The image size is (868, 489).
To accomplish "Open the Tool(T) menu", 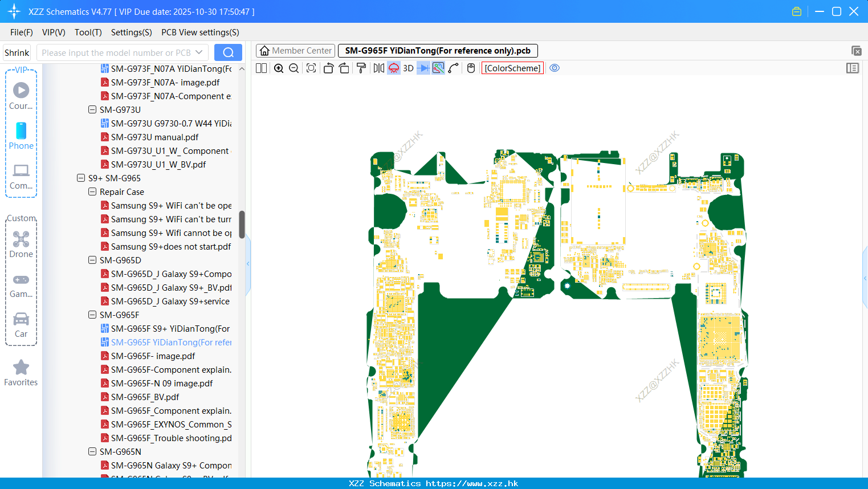I will tap(88, 32).
